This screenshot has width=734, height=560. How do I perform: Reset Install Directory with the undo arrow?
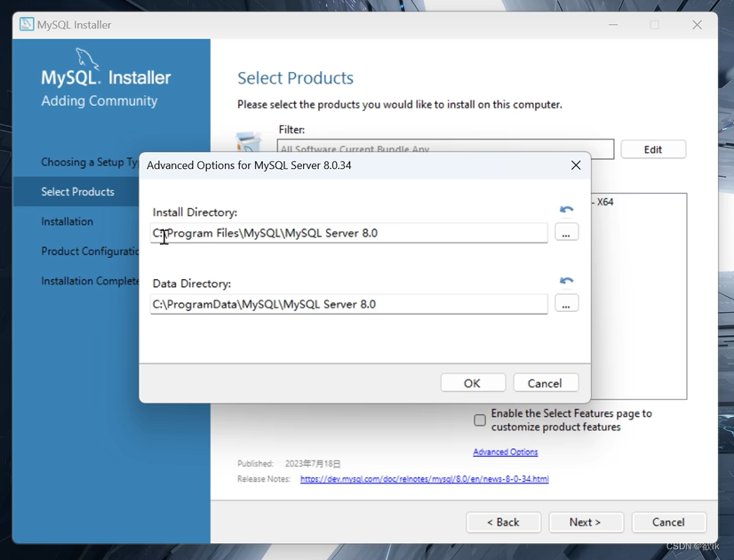[566, 210]
